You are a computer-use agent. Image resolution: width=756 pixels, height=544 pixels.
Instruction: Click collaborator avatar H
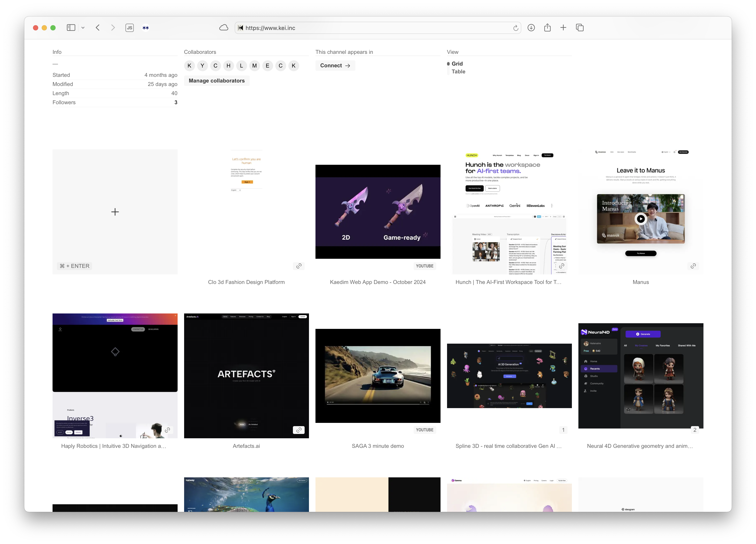[x=228, y=66]
